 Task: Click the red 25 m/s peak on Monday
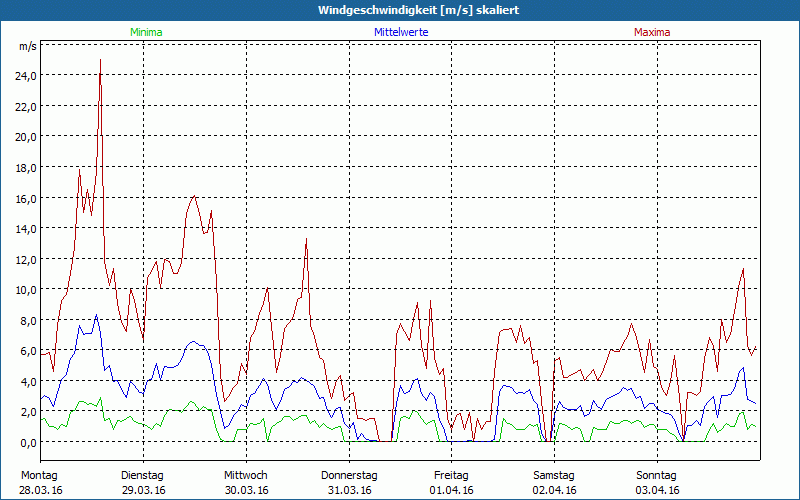(x=101, y=60)
